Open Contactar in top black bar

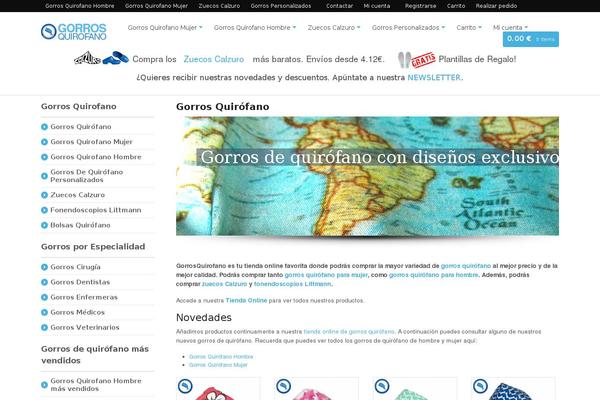tap(339, 6)
